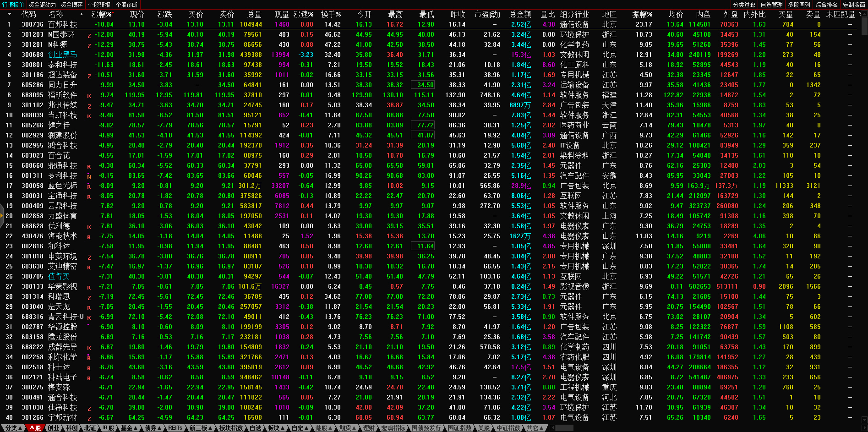The width and height of the screenshot is (868, 432).
Task: Click the scroll-down arrow on the vertical scrollbar
Action: (x=864, y=420)
